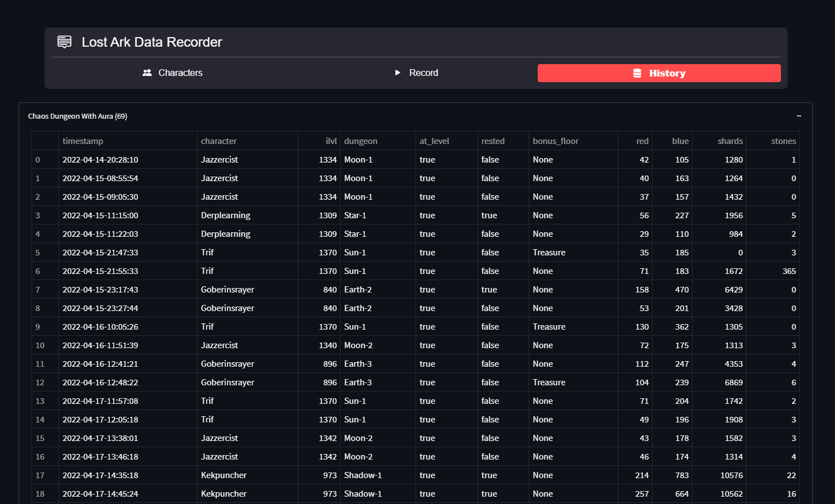Click the Characters people icon

[x=147, y=73]
